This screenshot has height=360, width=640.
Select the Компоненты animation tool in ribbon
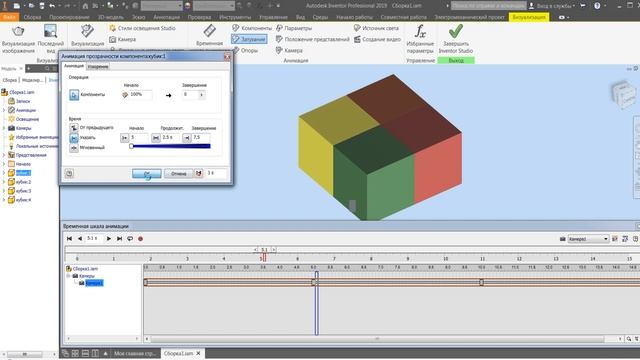click(251, 28)
